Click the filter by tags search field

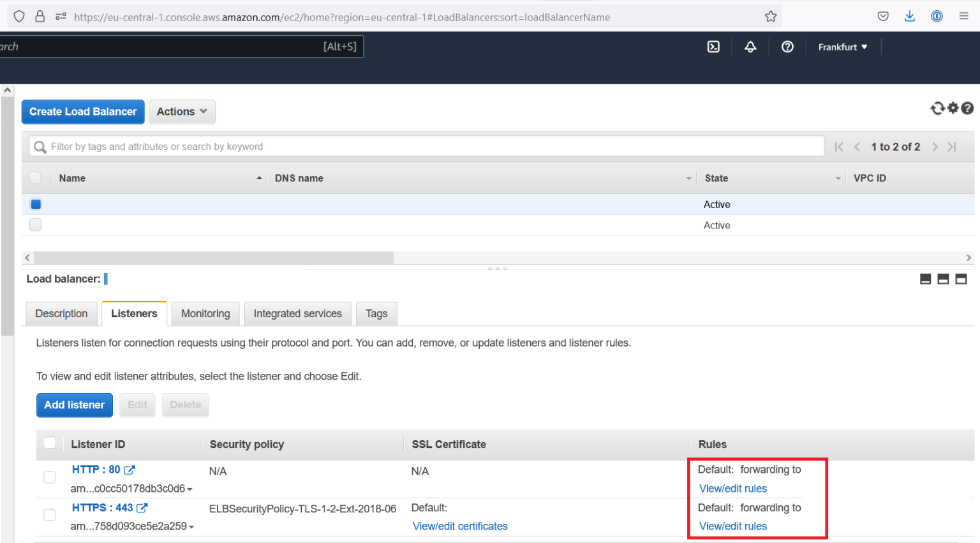point(255,146)
